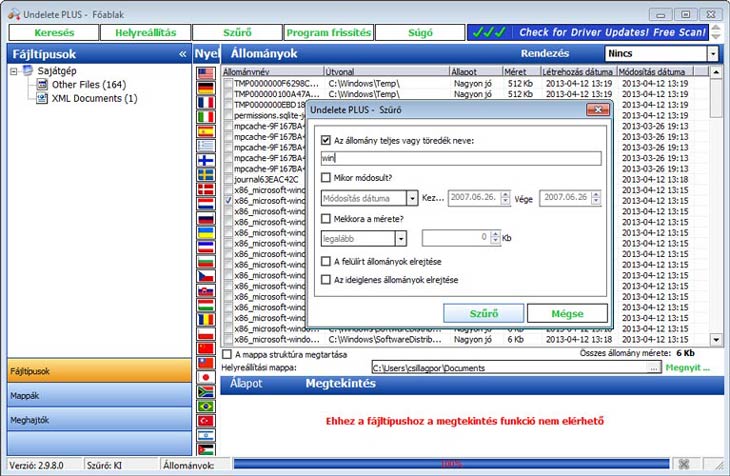This screenshot has height=476, width=730.
Task: Check 'Az ideiglenes állományok elrejtése'
Action: click(326, 279)
